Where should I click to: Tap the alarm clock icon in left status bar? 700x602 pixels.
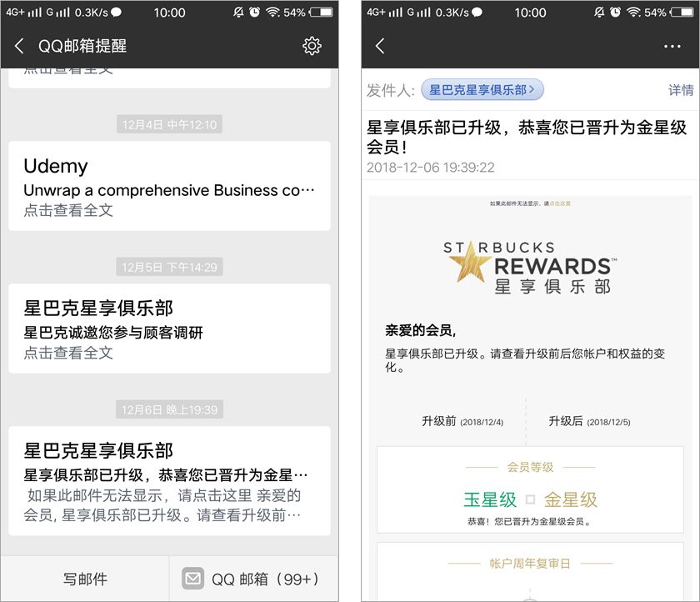coord(254,12)
